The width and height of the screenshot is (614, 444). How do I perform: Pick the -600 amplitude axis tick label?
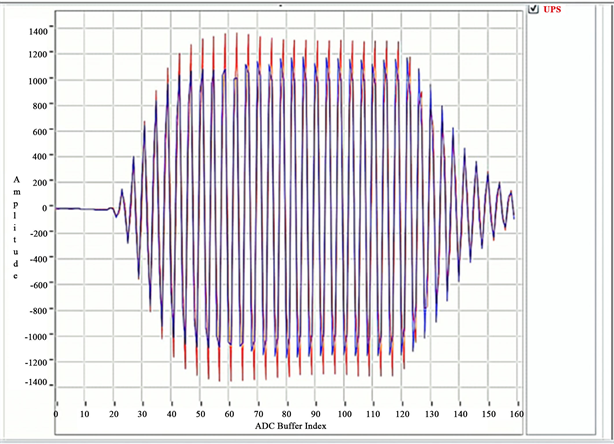pyautogui.click(x=39, y=283)
